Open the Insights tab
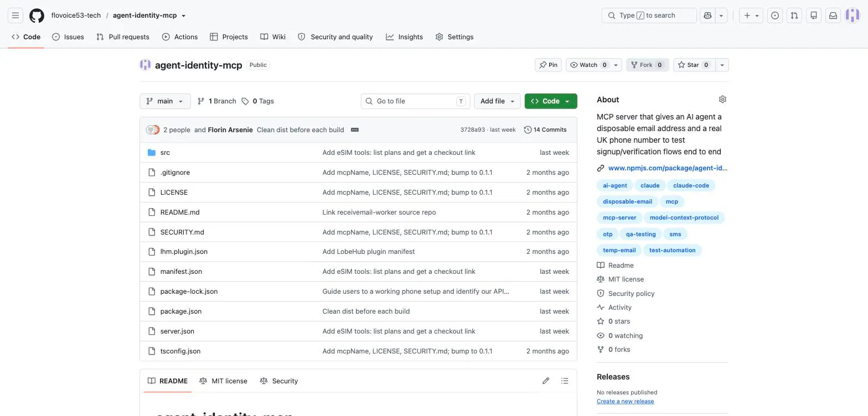This screenshot has width=868, height=416. pyautogui.click(x=405, y=37)
